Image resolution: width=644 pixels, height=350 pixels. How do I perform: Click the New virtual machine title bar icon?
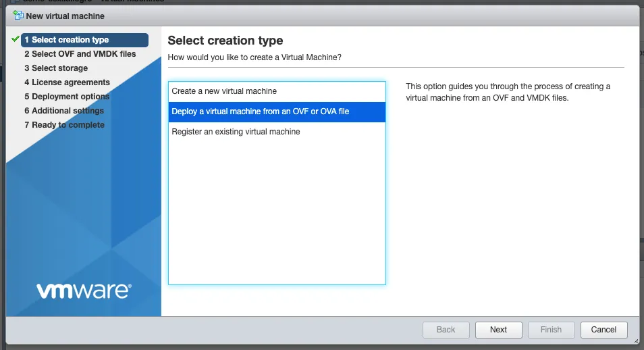18,15
